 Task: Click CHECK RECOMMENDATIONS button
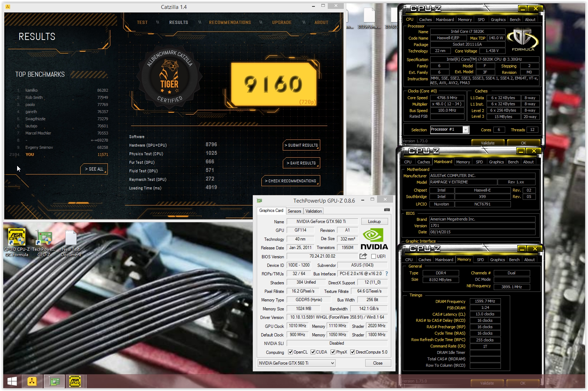click(291, 181)
